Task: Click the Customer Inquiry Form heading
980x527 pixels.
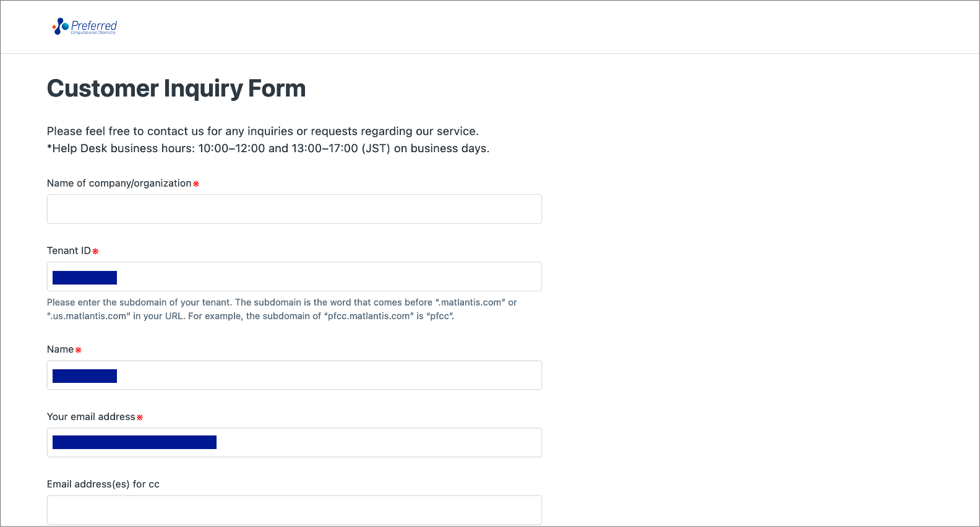Action: coord(176,88)
